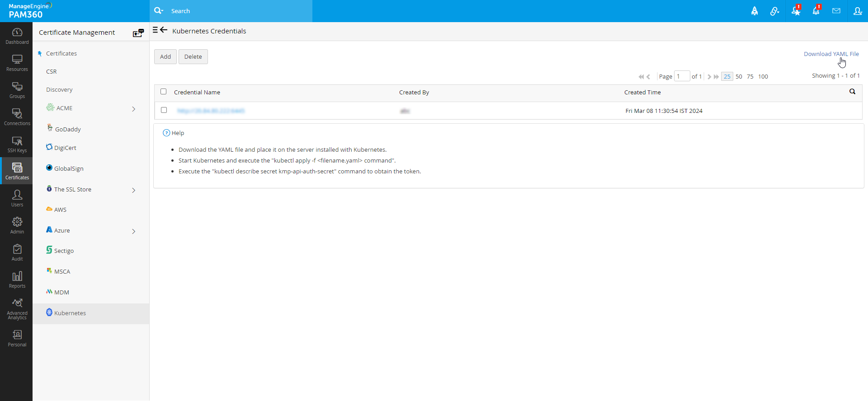The height and width of the screenshot is (401, 868).
Task: Click the certificate card icon beside Certificate Management
Action: point(138,33)
